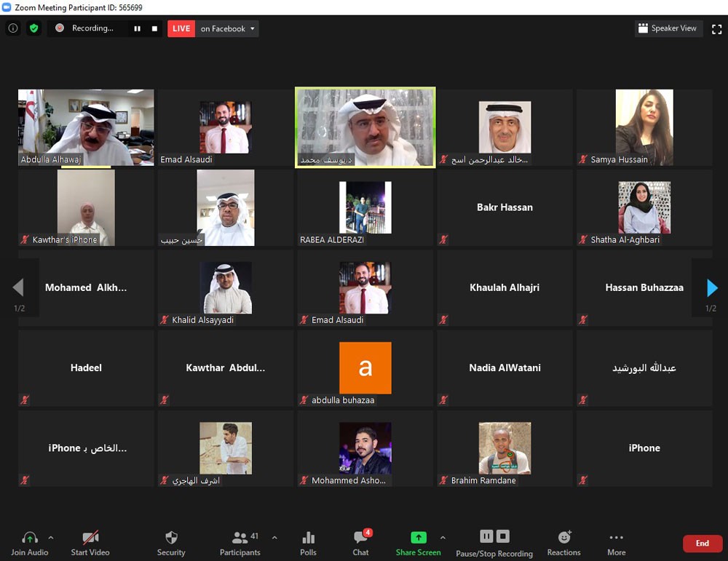Pause the recording from top bar
728x561 pixels.
[x=137, y=28]
